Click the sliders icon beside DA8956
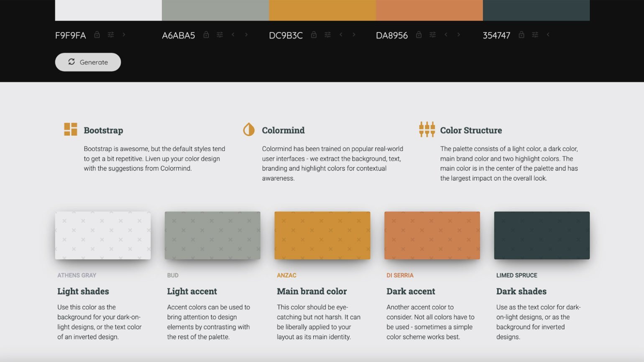Screen dimensions: 644x362 (433, 35)
